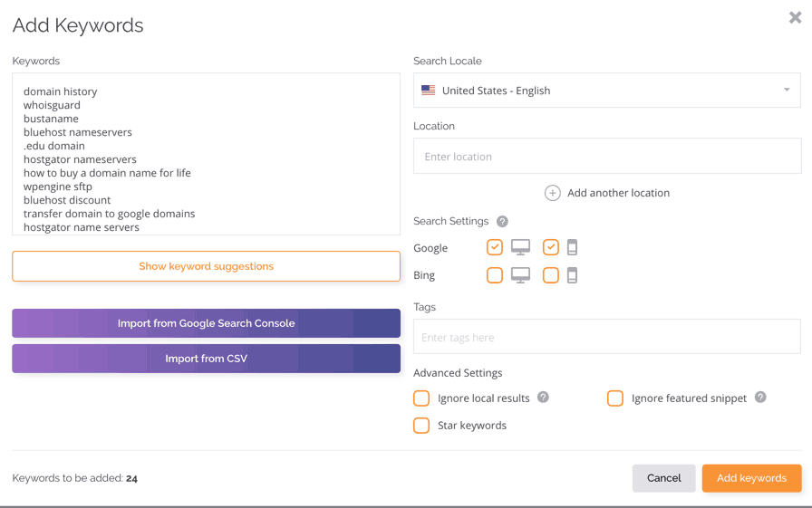Screen dimensions: 812x508
Task: Click the Google mobile phone icon
Action: [x=572, y=247]
